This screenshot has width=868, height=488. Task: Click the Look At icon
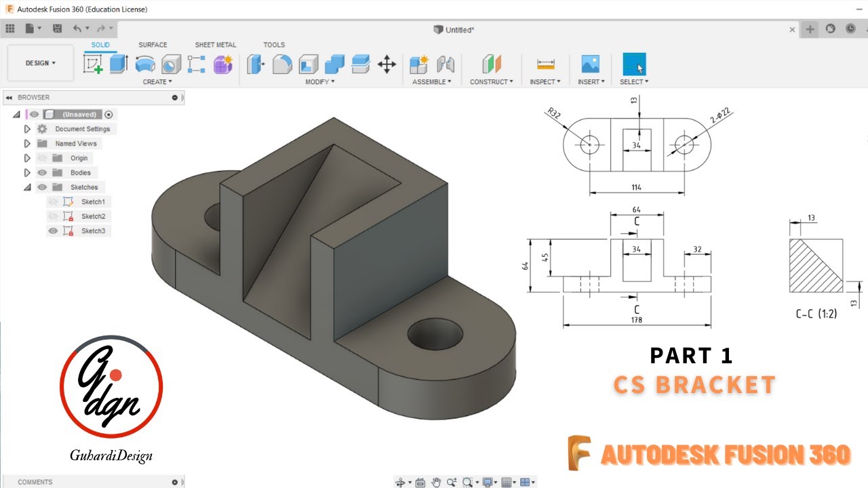point(420,482)
